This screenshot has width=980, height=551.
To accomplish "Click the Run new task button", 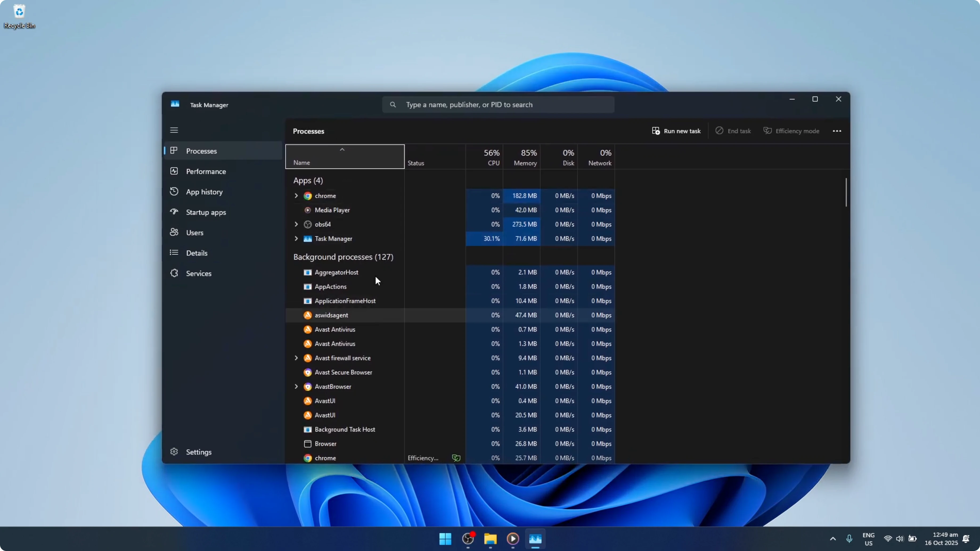I will click(x=676, y=131).
